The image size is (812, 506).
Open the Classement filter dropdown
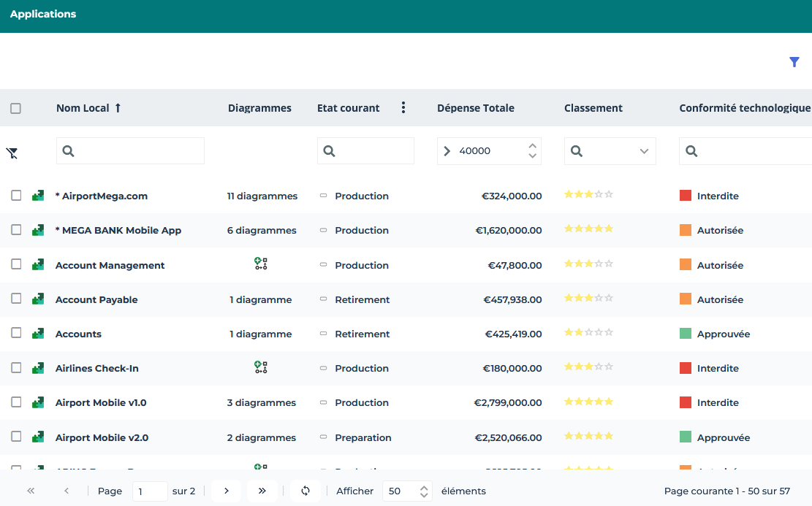click(x=644, y=151)
